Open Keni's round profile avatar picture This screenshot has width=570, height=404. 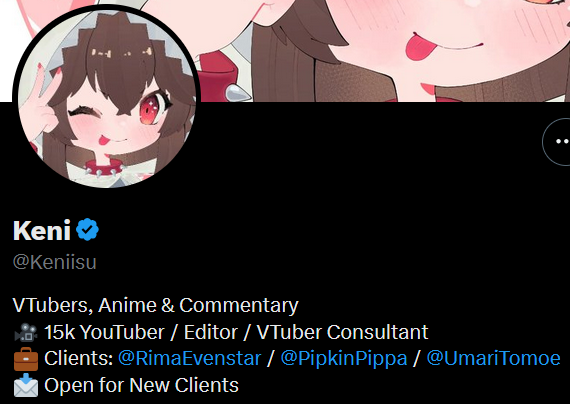106,97
